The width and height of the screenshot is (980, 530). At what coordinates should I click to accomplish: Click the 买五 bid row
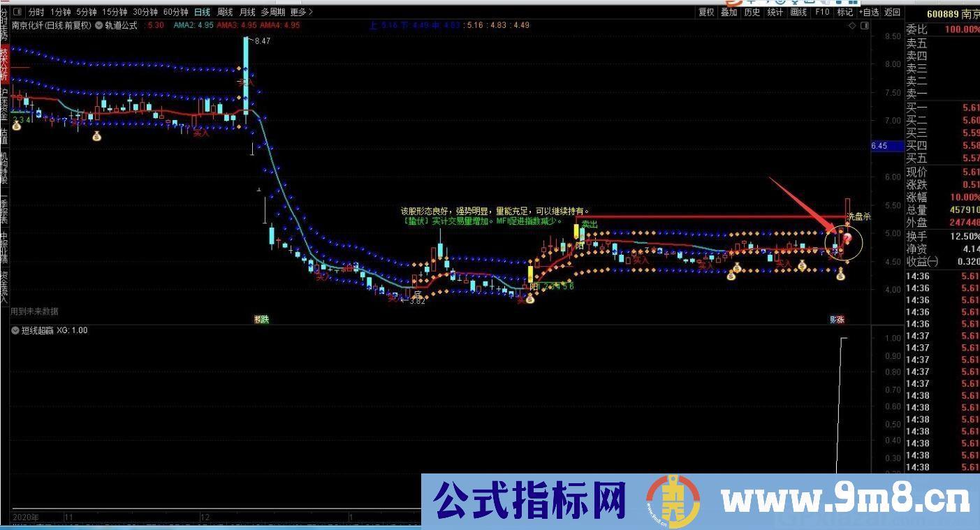coord(942,159)
